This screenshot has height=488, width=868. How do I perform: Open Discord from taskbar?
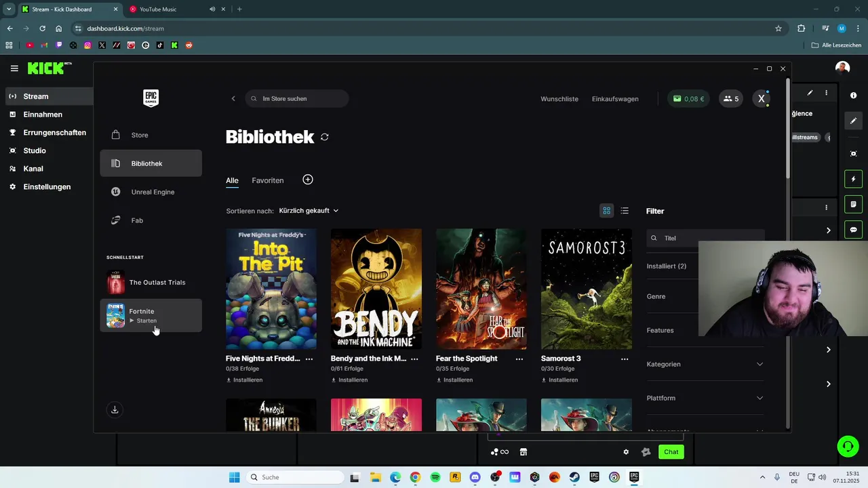pyautogui.click(x=475, y=477)
